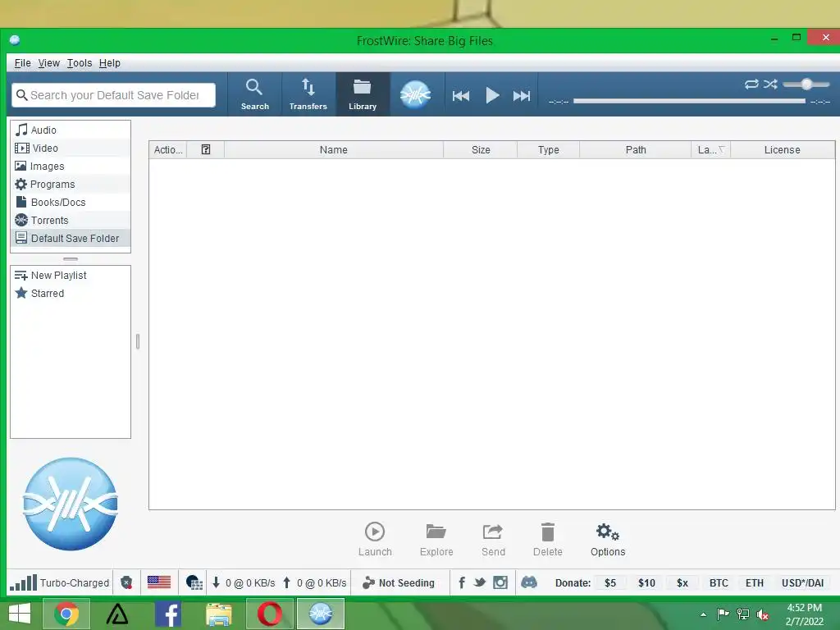Open the View menu
Screen dimensions: 840x630
click(x=48, y=63)
